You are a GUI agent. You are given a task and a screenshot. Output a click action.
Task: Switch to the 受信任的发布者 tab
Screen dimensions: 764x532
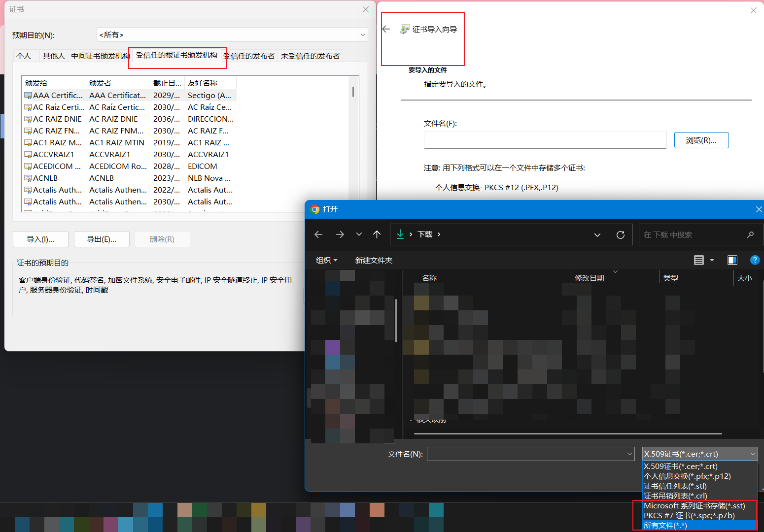(249, 56)
